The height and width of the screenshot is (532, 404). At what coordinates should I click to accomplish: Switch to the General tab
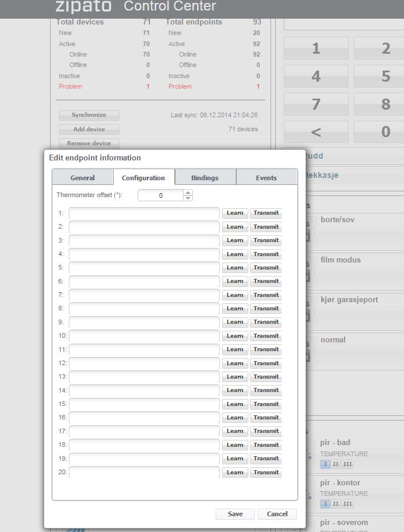tap(82, 178)
